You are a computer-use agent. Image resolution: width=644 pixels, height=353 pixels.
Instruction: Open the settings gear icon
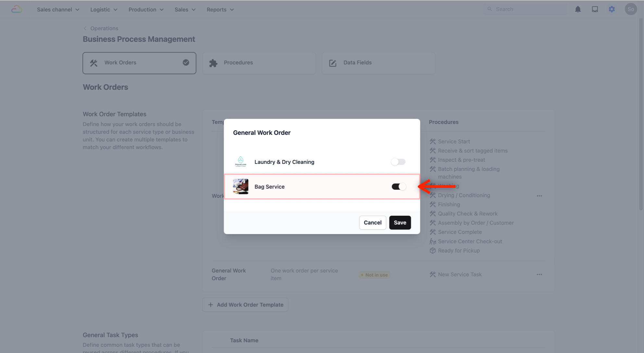(x=612, y=9)
